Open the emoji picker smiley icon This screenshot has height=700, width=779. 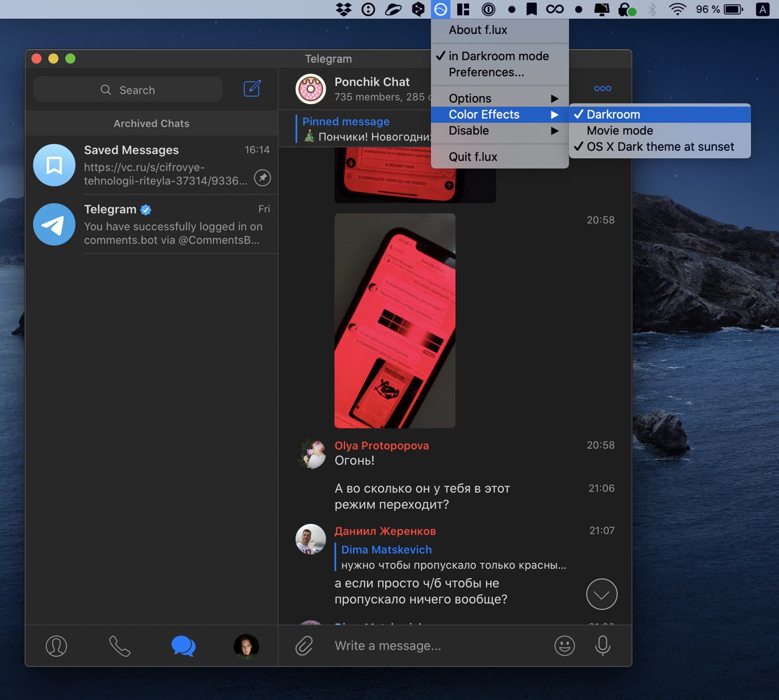click(x=565, y=646)
